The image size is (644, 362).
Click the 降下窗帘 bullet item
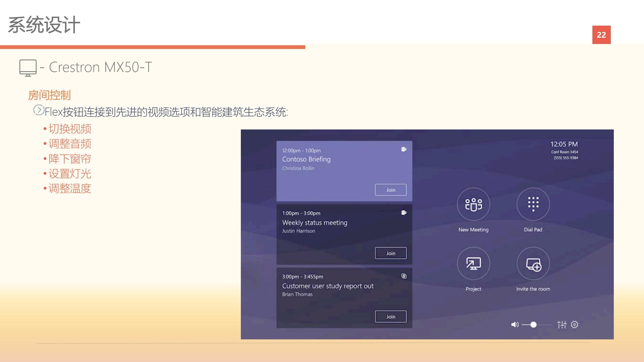[x=70, y=159]
